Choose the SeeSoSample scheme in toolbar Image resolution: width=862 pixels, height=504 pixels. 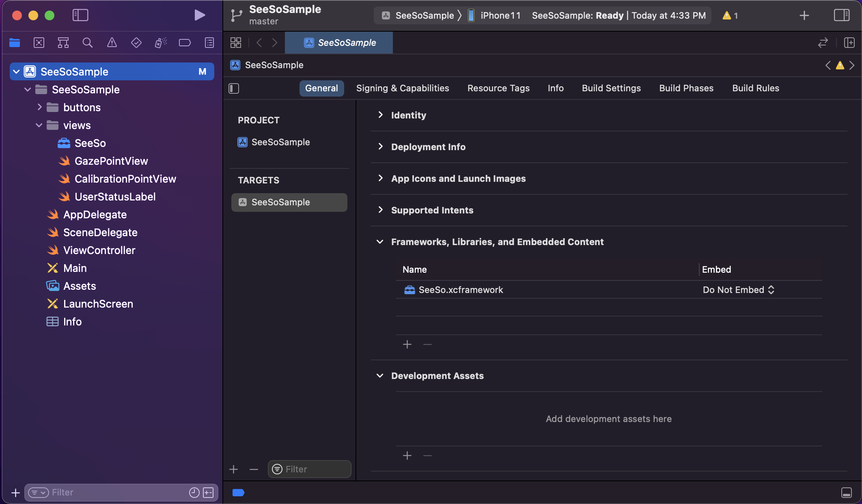pyautogui.click(x=418, y=15)
